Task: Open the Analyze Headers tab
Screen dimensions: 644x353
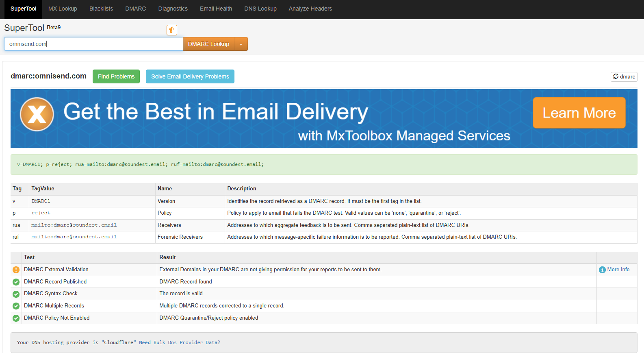Action: (310, 9)
